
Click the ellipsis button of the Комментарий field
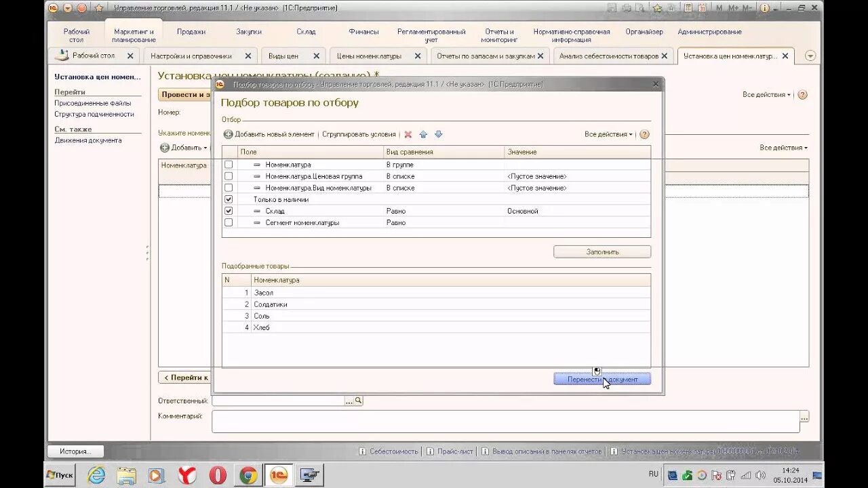[x=804, y=416]
